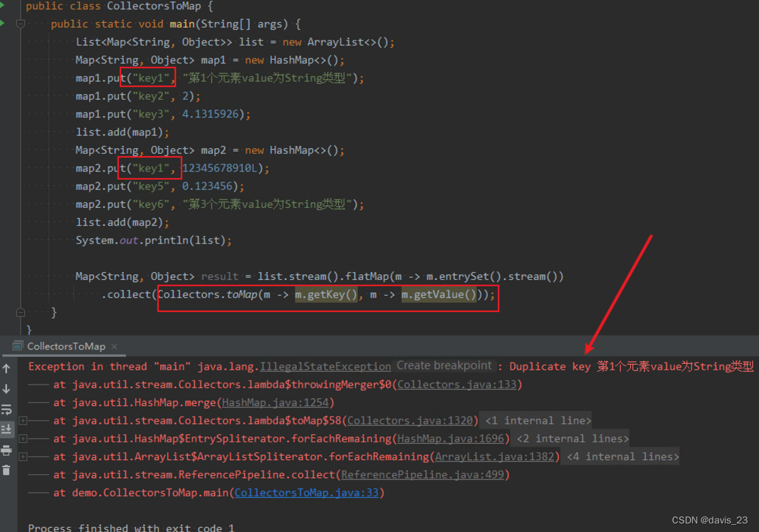Click the Print console output icon
The width and height of the screenshot is (759, 532).
tap(6, 450)
